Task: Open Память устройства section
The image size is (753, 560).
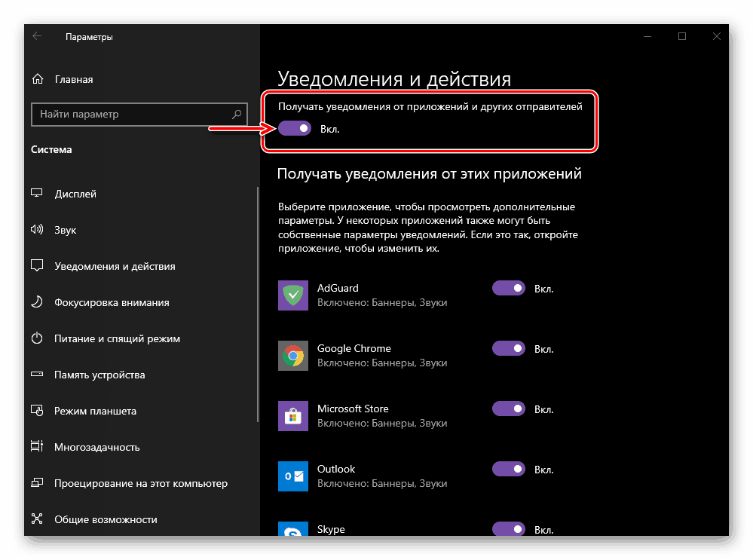Action: pos(99,375)
